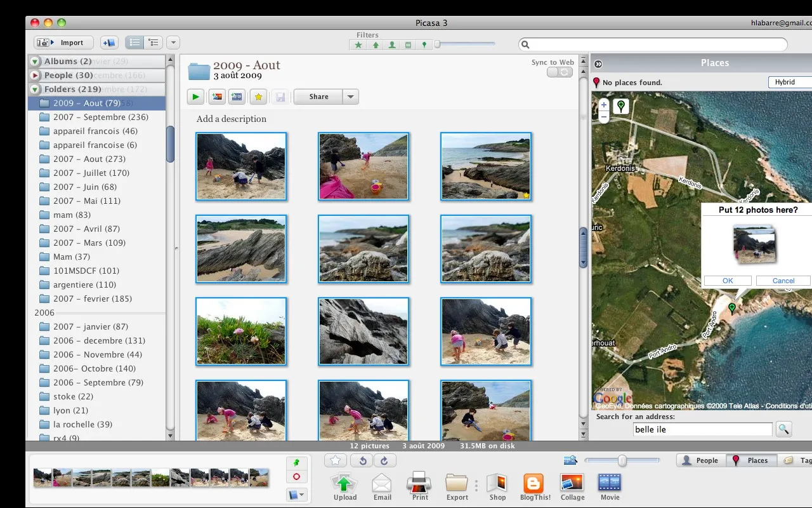Expand the People section
812x508 pixels.
(x=35, y=76)
